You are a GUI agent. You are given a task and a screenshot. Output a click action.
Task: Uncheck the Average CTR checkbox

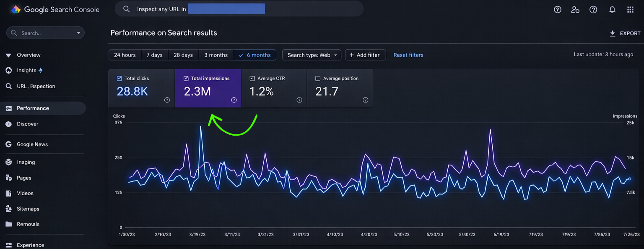click(252, 79)
